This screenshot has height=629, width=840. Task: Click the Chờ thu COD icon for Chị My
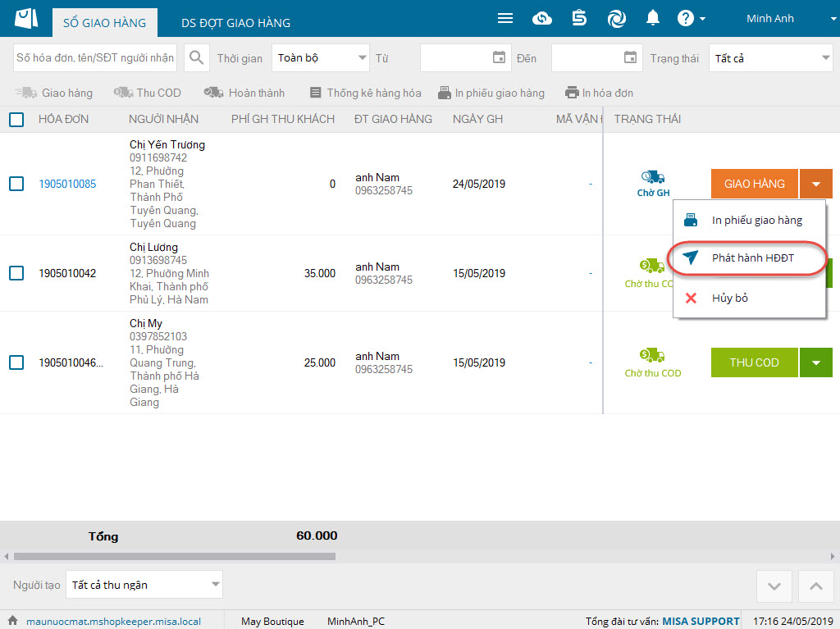[x=652, y=355]
